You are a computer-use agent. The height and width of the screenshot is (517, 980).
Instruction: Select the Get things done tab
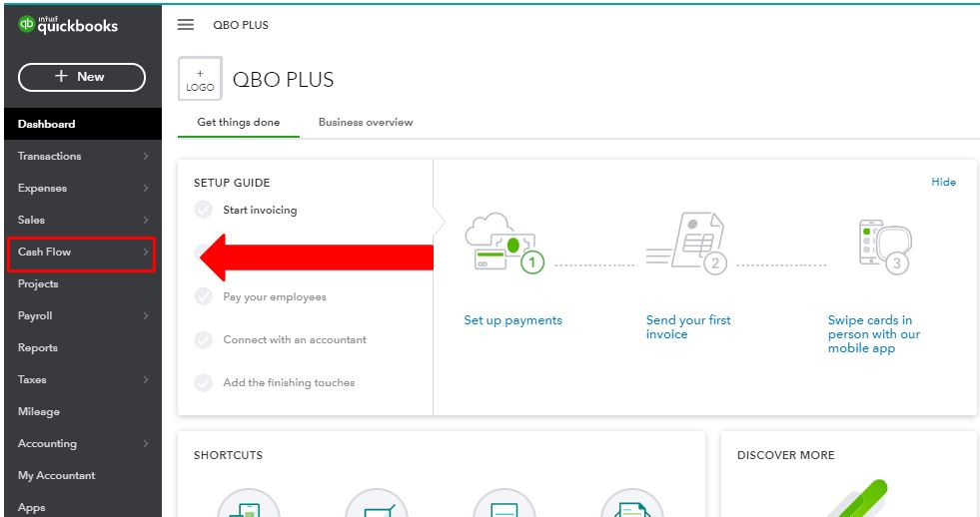[238, 123]
